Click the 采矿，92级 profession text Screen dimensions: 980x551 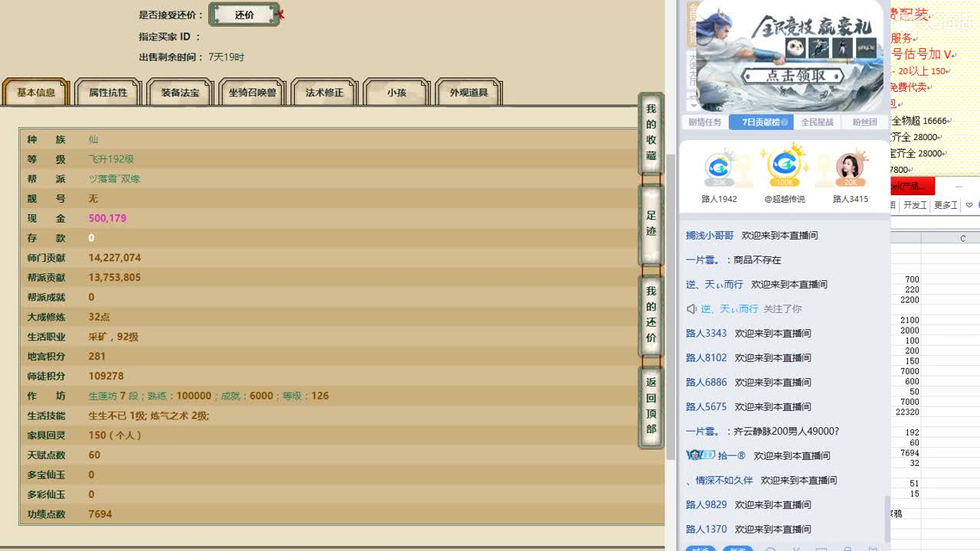113,337
